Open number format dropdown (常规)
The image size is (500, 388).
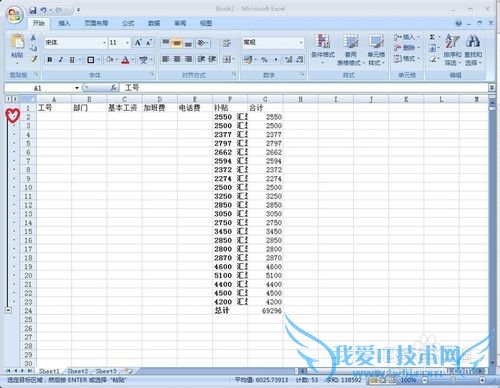300,42
